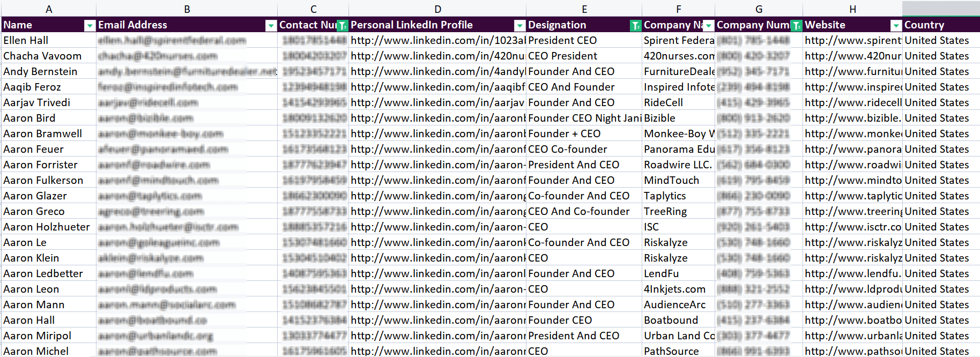Select the designation CEO President
Screen dimensions: 980x357
click(x=584, y=56)
